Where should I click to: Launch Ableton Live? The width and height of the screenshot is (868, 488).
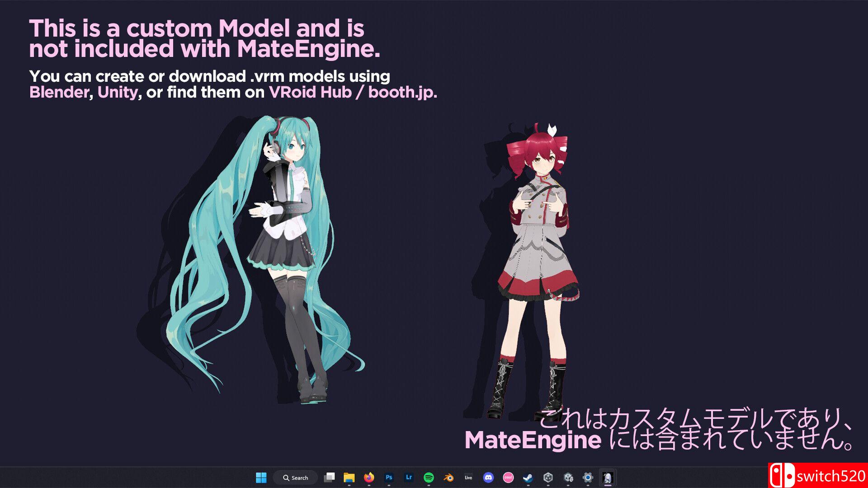point(468,478)
